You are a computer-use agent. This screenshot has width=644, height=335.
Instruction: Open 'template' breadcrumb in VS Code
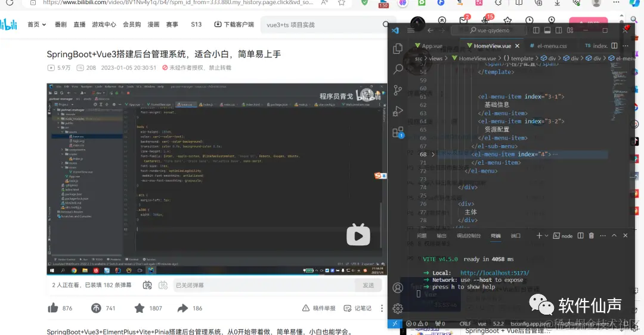point(522,59)
